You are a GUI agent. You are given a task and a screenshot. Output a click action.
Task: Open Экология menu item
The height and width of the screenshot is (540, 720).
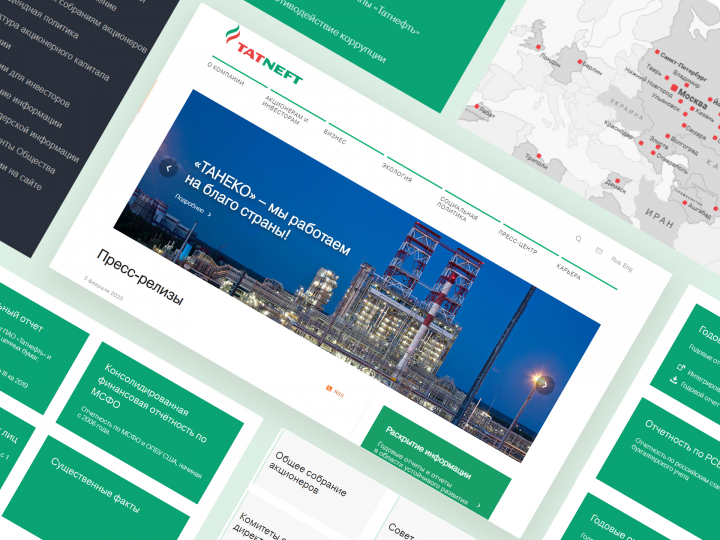coord(397,172)
